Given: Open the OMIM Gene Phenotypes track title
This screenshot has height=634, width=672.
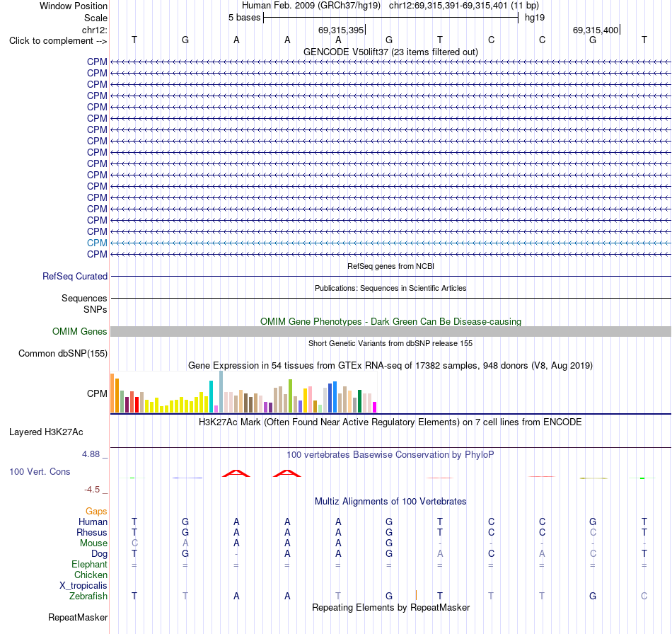Looking at the screenshot, I should (390, 321).
